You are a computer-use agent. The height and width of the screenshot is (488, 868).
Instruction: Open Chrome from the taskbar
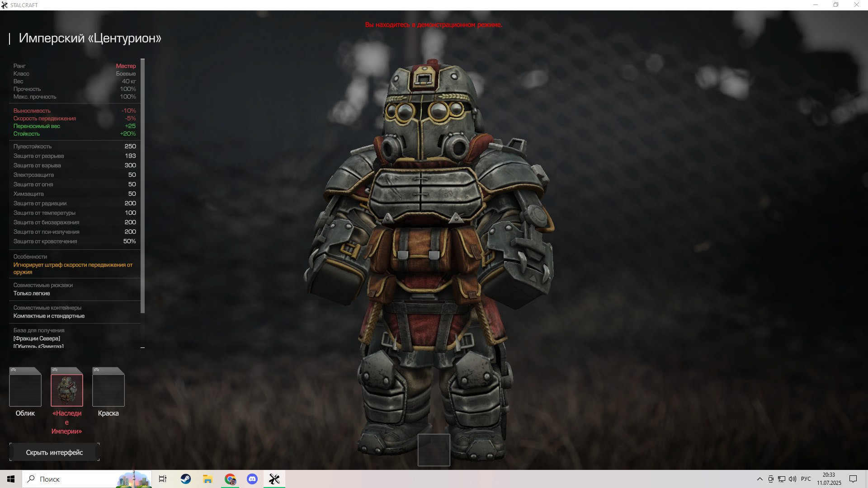click(x=230, y=479)
